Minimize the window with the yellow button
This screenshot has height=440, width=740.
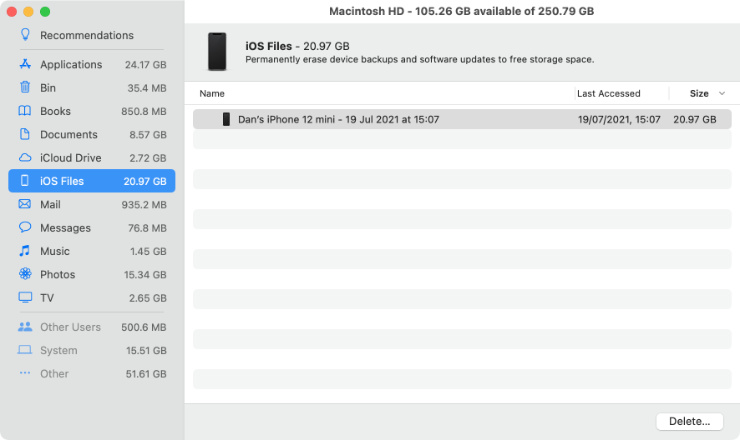[x=28, y=12]
